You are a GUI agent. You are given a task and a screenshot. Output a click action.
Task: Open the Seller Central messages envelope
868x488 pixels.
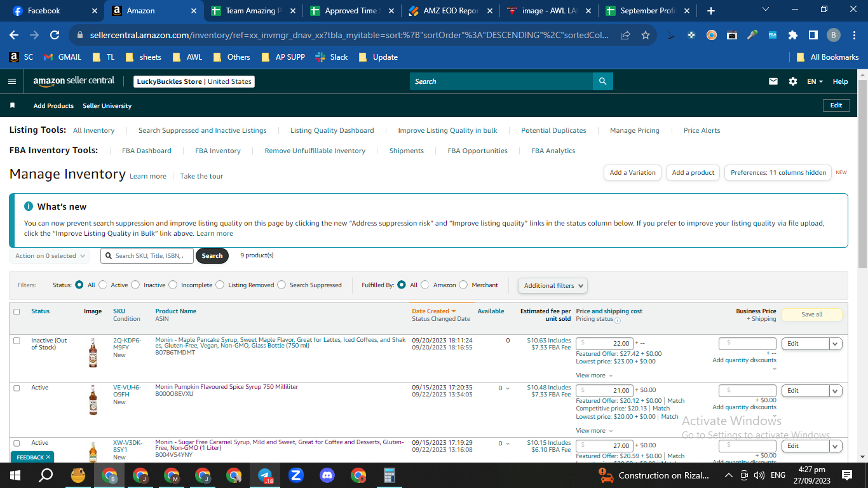(x=773, y=81)
